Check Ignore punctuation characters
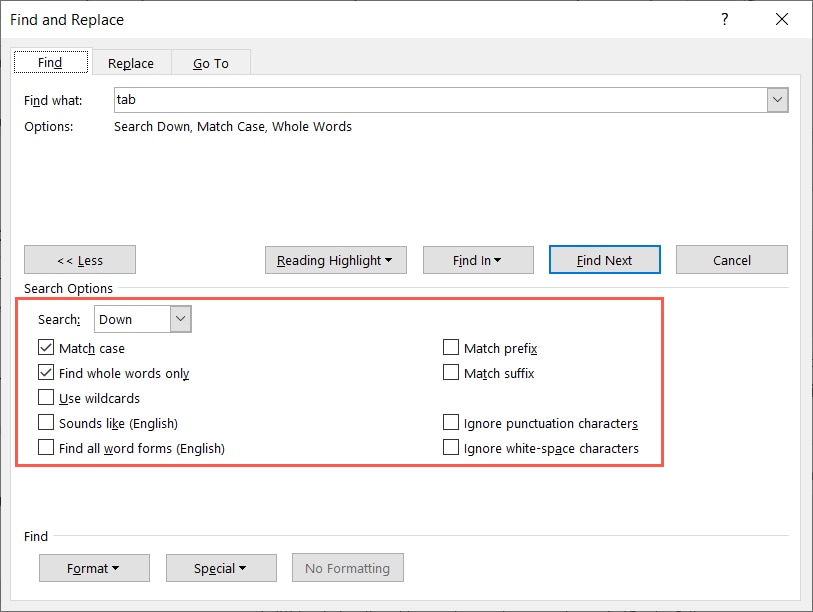 [451, 422]
